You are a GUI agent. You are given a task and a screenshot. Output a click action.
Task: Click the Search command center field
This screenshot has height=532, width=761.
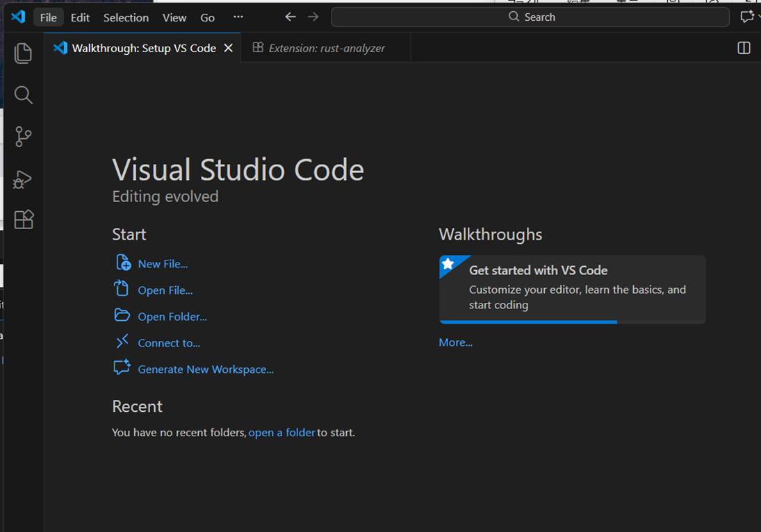tap(530, 17)
